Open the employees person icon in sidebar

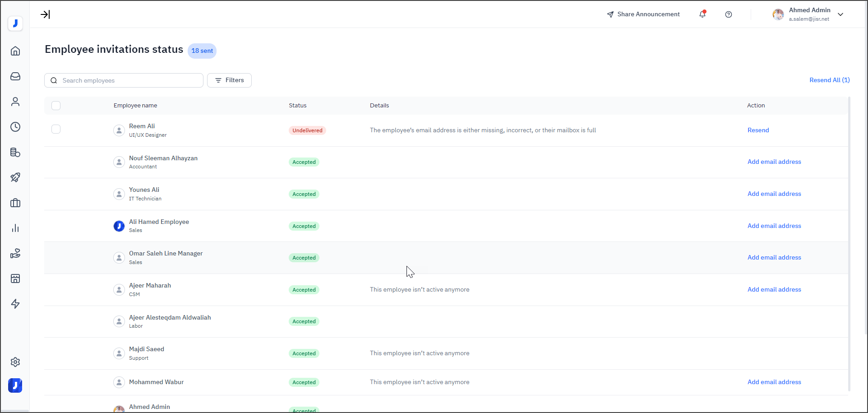click(x=15, y=102)
